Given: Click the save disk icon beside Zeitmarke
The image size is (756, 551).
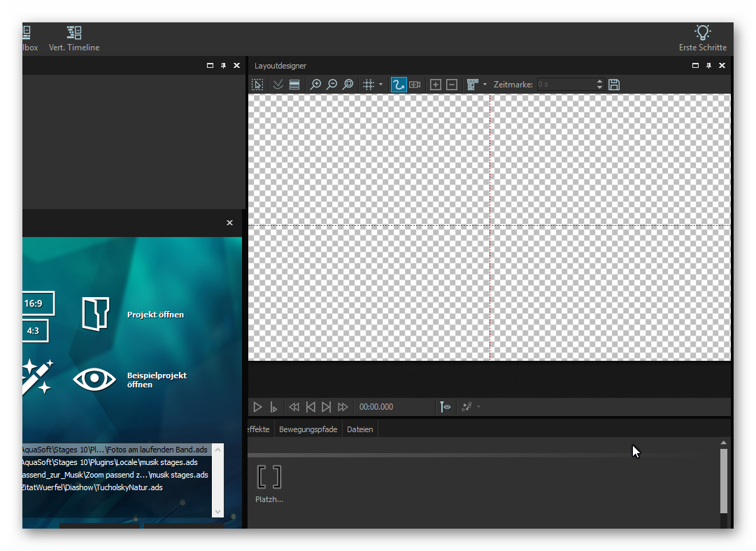Looking at the screenshot, I should click(614, 85).
